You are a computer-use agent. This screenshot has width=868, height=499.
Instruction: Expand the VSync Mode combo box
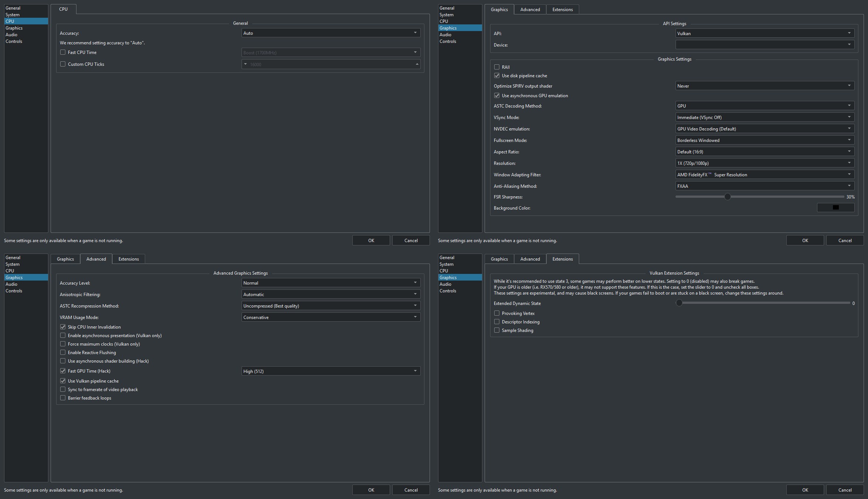(x=765, y=118)
